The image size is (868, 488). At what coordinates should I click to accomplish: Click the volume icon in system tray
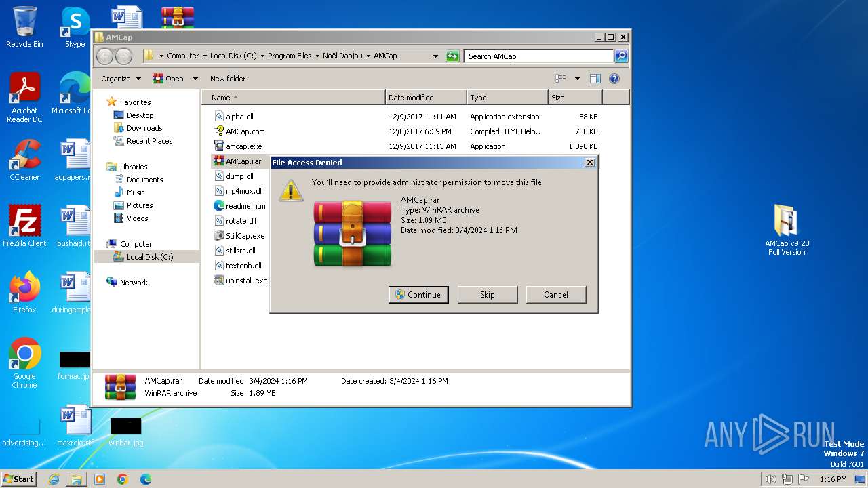point(770,479)
